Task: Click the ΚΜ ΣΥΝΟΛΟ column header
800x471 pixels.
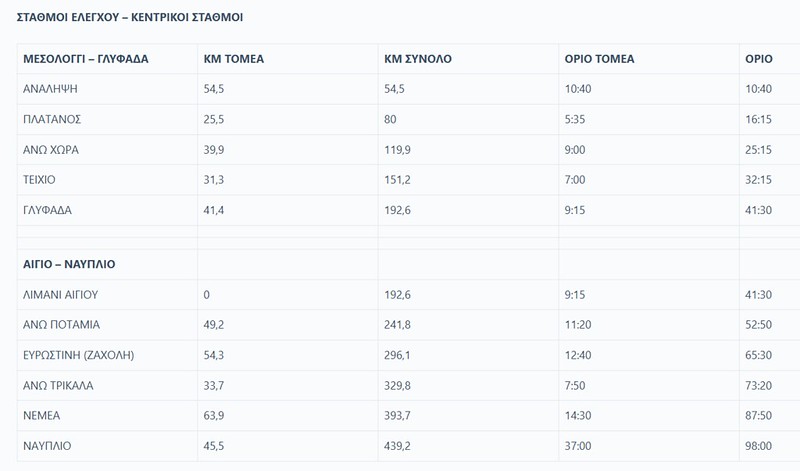Action: [x=418, y=59]
